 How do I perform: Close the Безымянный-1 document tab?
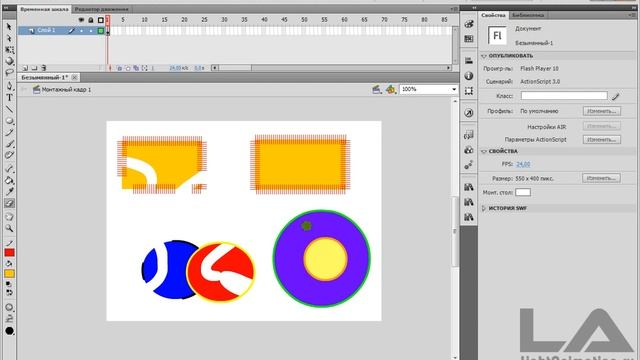[x=75, y=77]
